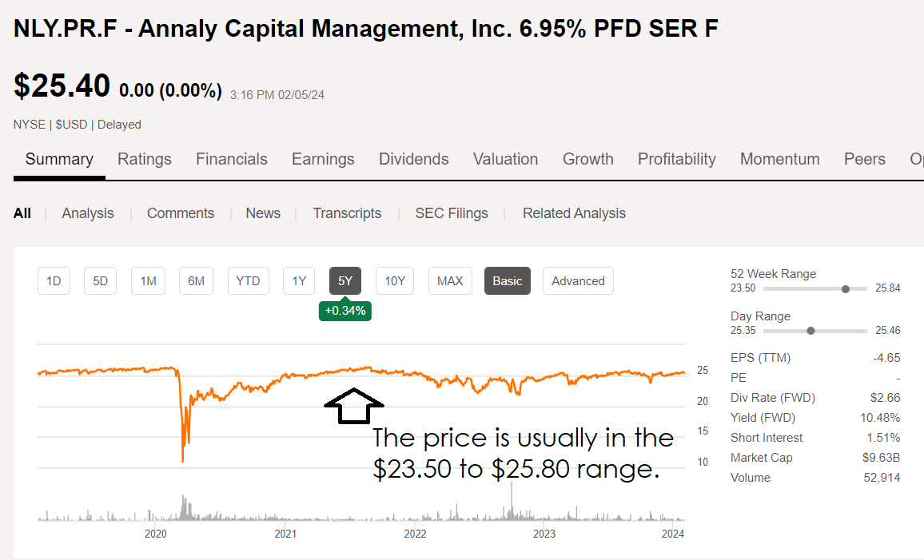924x560 pixels.
Task: Open the Dividends tab
Action: pyautogui.click(x=414, y=159)
